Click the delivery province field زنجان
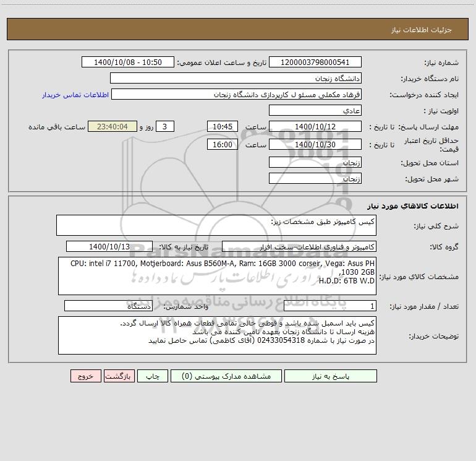The height and width of the screenshot is (461, 476). pyautogui.click(x=315, y=162)
